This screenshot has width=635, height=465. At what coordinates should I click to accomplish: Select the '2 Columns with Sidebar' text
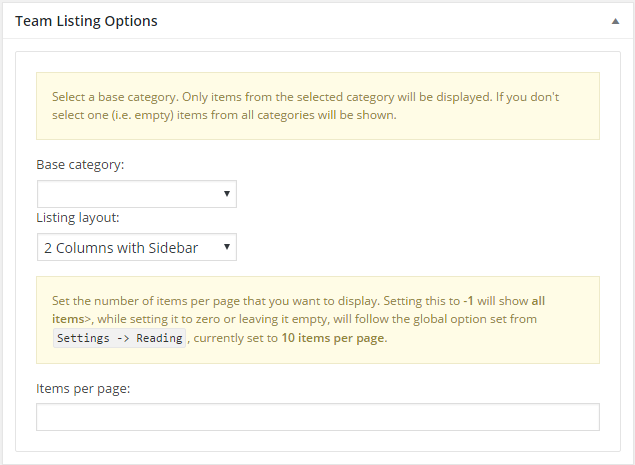coord(121,248)
